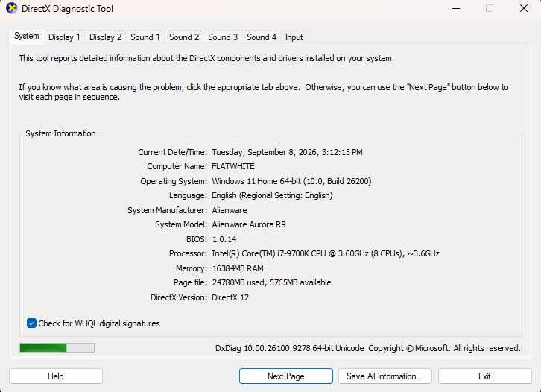Image resolution: width=541 pixels, height=392 pixels.
Task: Click the DxDiag version copyright text
Action: tap(368, 348)
